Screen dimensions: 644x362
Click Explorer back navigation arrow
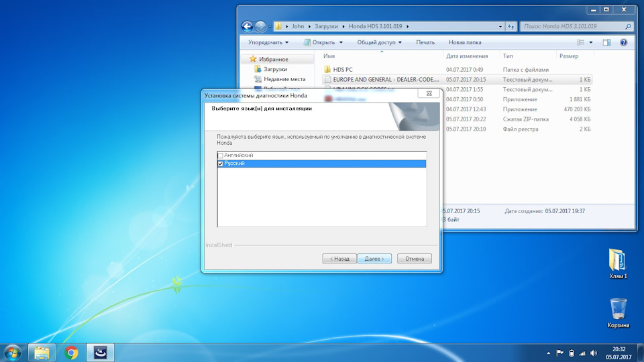point(248,26)
